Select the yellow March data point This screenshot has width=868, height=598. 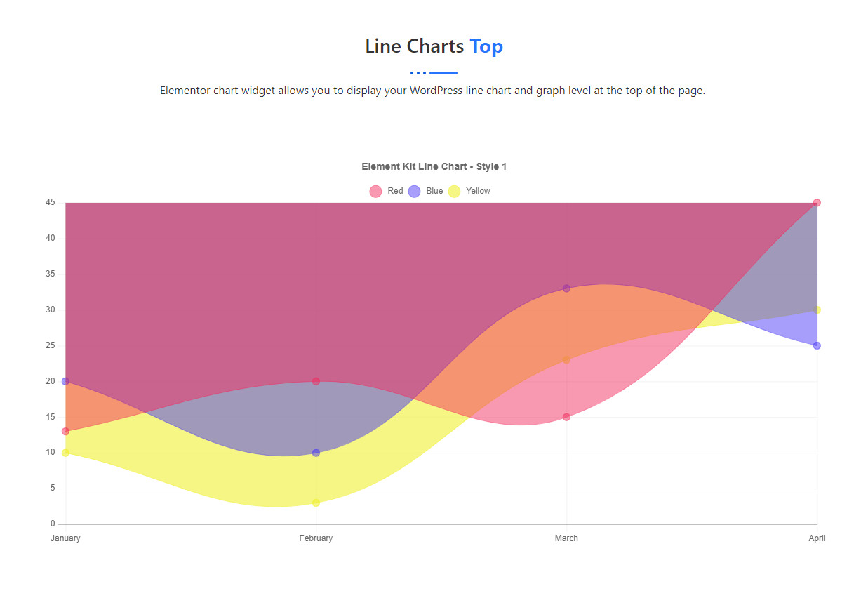click(566, 359)
